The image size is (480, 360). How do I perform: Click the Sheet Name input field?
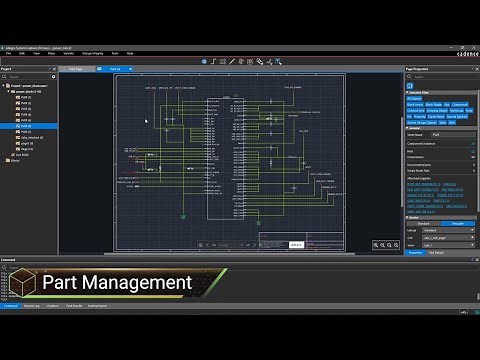pyautogui.click(x=453, y=135)
